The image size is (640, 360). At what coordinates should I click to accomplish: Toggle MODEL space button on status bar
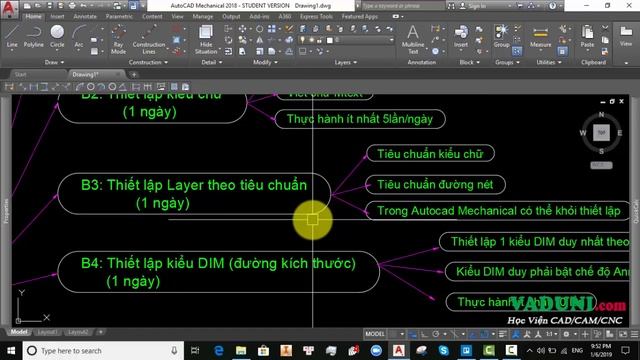click(x=375, y=334)
